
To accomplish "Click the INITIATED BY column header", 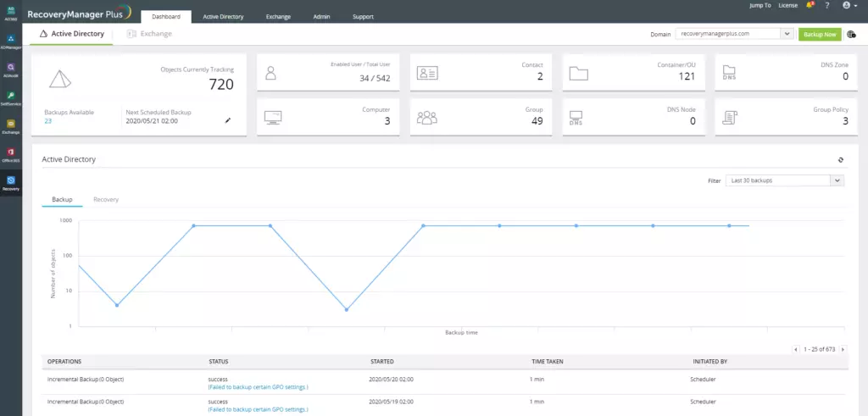I will click(709, 361).
